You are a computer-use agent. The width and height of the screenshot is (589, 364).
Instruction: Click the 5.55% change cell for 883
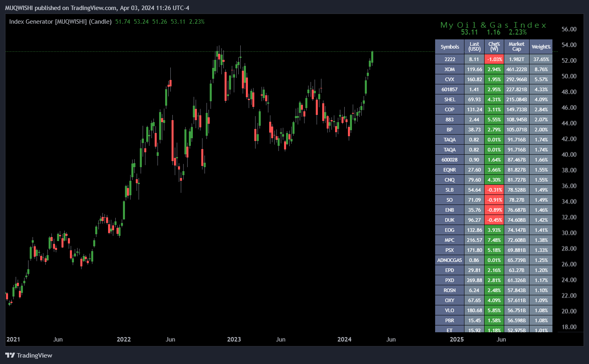click(x=494, y=119)
